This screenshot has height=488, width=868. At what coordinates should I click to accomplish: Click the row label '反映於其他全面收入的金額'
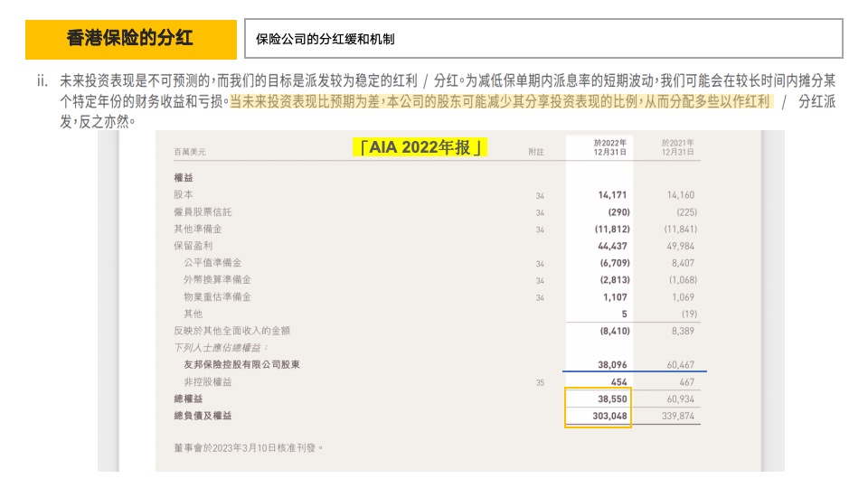(x=232, y=331)
